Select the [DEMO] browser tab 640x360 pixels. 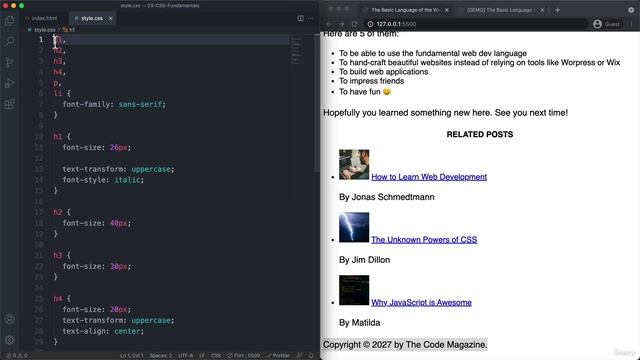(x=500, y=10)
